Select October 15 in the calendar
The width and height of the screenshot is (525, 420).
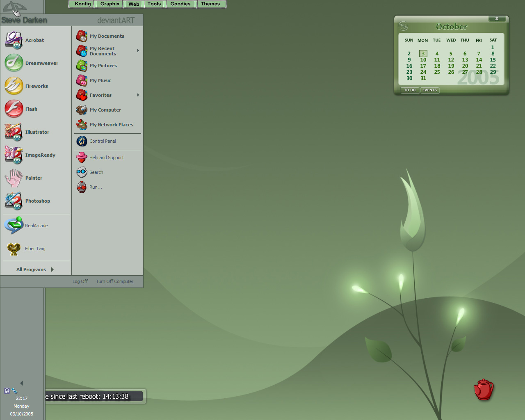(493, 60)
